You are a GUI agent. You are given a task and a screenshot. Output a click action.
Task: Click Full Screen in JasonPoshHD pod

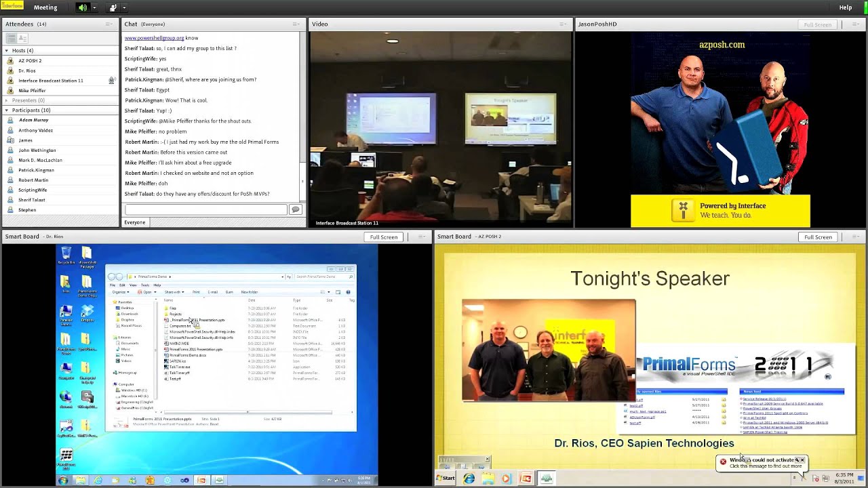point(817,24)
